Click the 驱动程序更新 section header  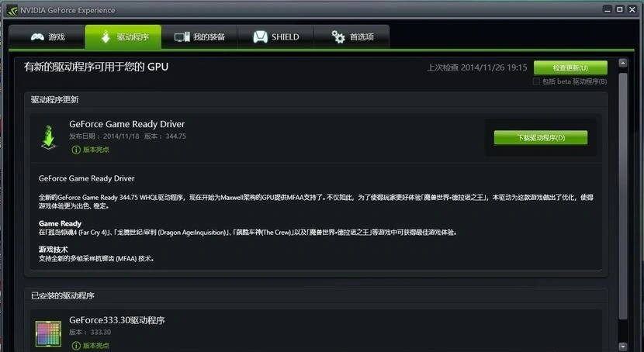click(x=54, y=100)
